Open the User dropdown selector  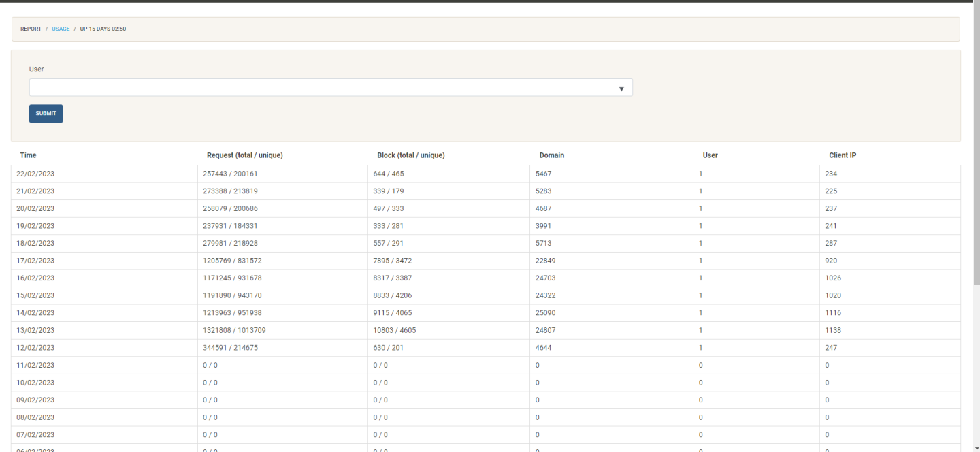(x=331, y=88)
